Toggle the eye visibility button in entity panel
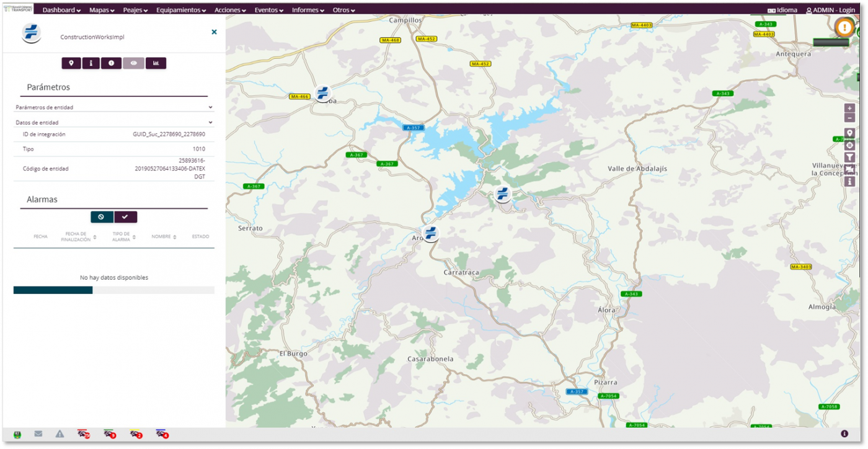Screen dimensions: 868x449 [133, 63]
